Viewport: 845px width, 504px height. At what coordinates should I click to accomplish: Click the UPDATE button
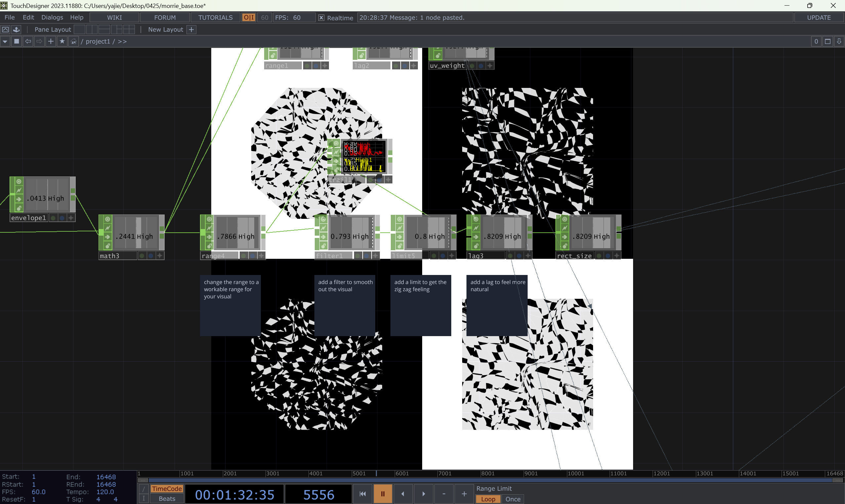click(x=819, y=17)
